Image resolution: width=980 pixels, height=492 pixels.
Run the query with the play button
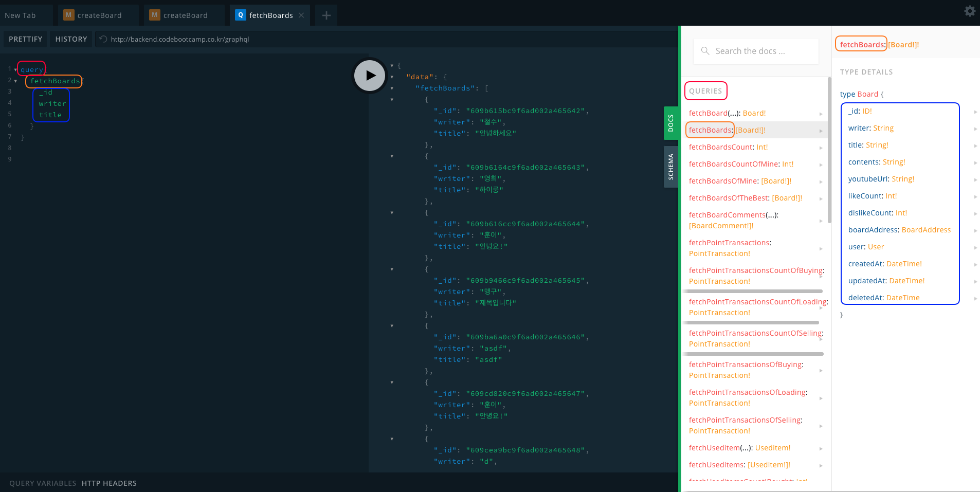pyautogui.click(x=369, y=76)
